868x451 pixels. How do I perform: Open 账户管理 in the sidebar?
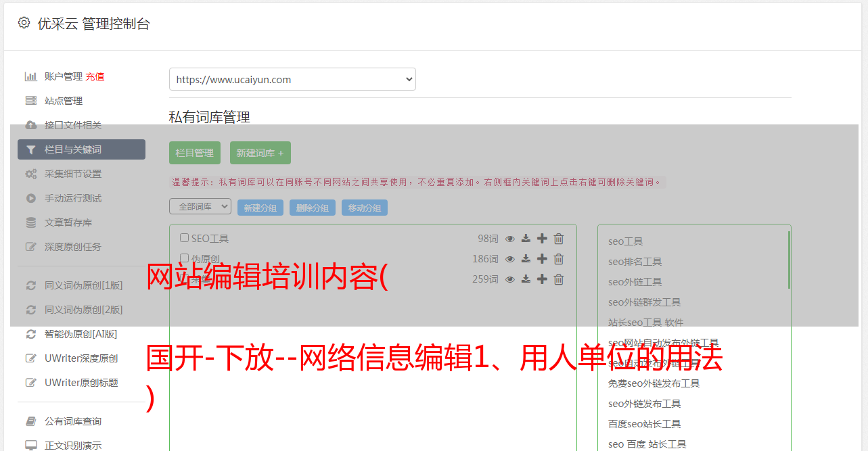tap(64, 76)
